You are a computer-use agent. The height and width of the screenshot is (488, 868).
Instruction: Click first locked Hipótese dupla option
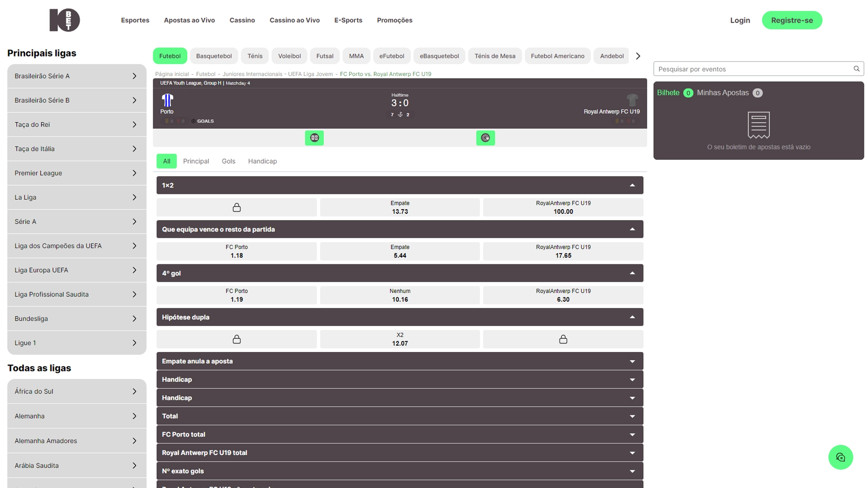pos(236,339)
